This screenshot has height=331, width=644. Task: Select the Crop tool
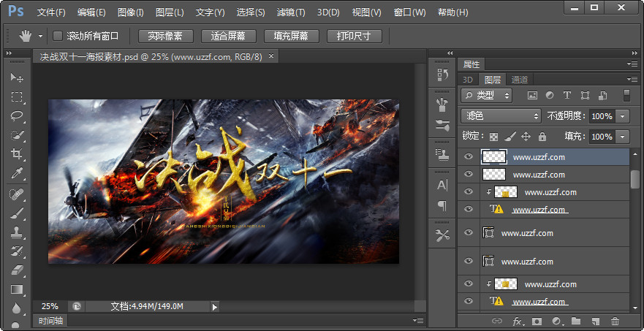click(x=17, y=155)
